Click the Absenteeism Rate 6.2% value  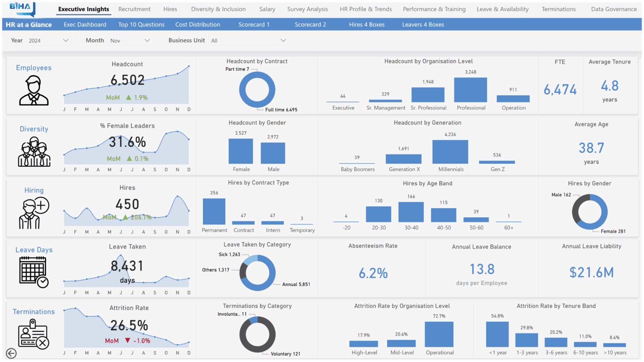[x=373, y=273]
